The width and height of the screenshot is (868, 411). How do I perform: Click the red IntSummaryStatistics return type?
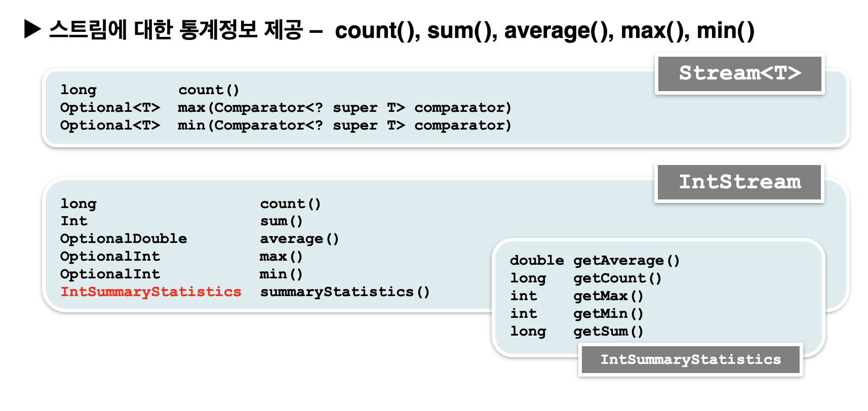151,292
